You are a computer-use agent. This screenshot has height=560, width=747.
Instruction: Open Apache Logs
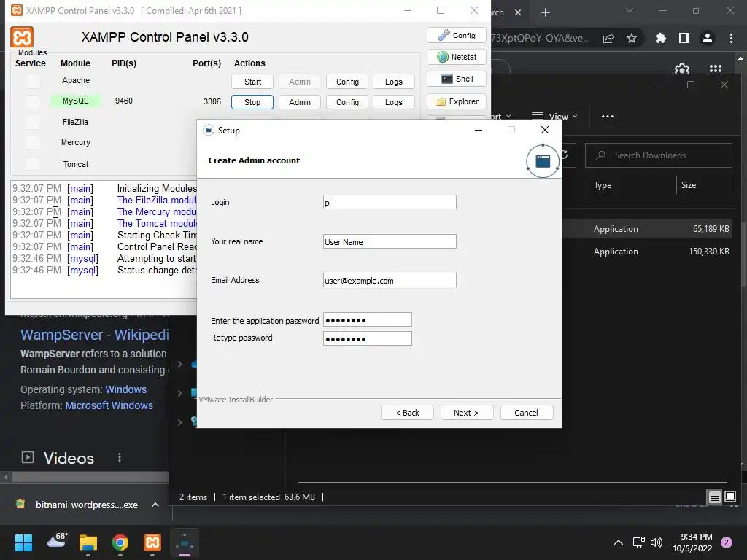click(x=393, y=82)
